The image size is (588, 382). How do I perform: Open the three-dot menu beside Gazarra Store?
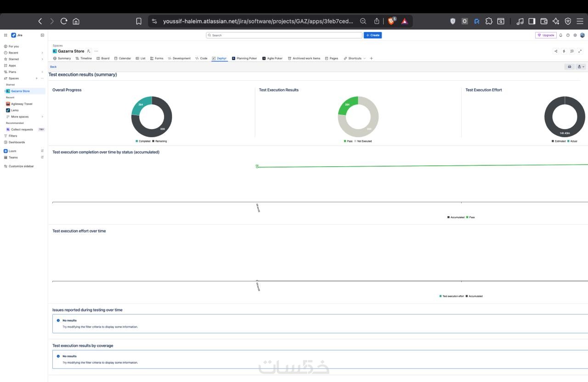point(96,51)
